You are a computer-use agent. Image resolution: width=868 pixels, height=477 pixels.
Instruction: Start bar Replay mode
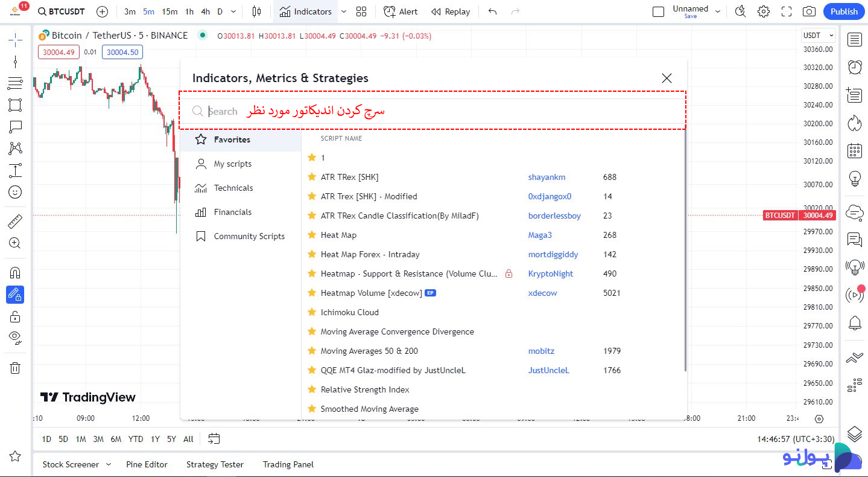tap(451, 11)
